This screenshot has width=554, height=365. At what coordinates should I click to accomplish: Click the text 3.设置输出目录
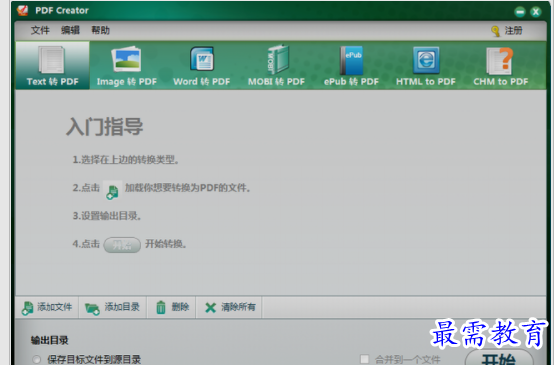[x=107, y=216]
